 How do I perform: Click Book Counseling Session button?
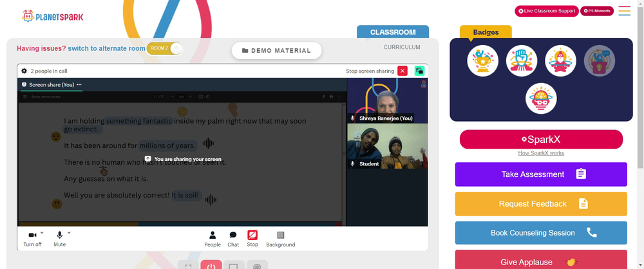click(541, 233)
